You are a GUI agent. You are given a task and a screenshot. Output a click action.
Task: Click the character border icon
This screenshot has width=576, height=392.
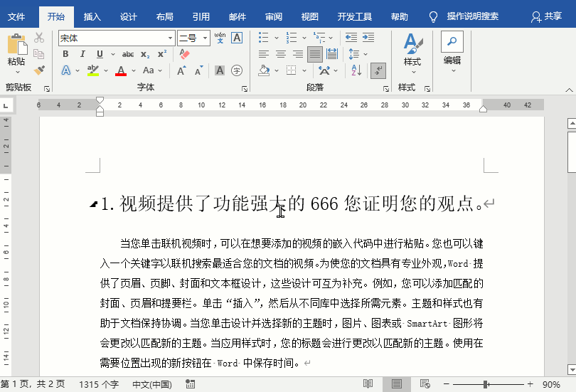click(x=237, y=38)
